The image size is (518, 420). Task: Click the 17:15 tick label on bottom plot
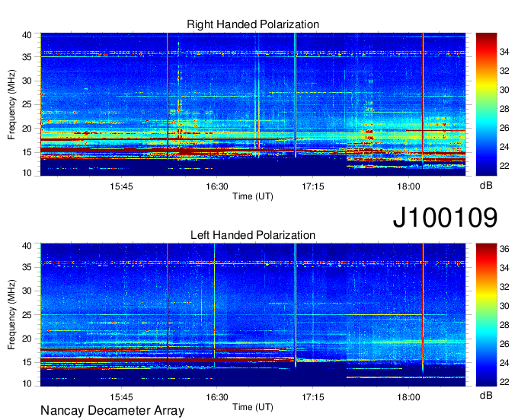313,397
